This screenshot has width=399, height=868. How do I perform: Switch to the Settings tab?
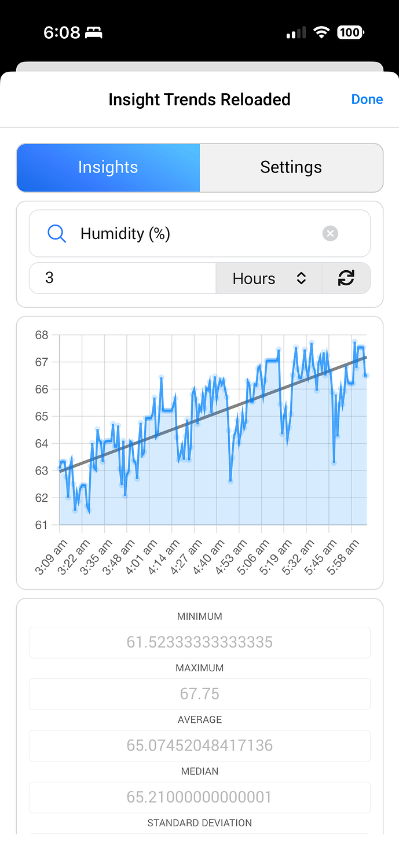point(291,167)
